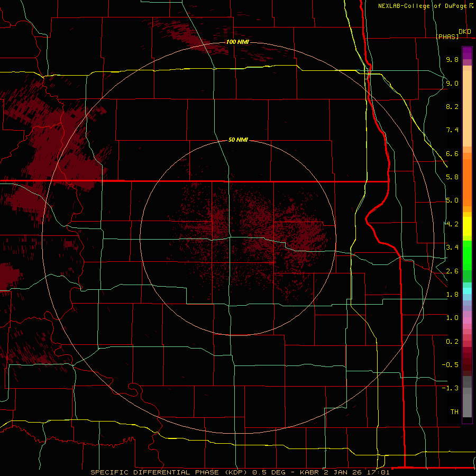
Task: Select the 1.8 scale value
Action: click(x=452, y=295)
